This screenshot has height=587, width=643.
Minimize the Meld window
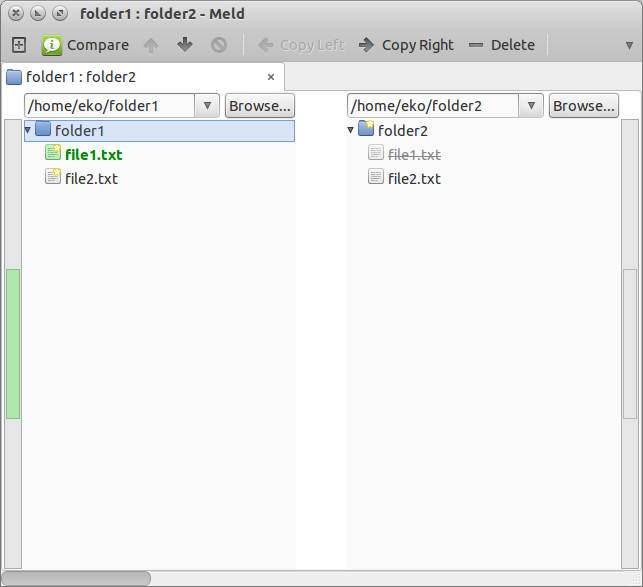(x=38, y=14)
